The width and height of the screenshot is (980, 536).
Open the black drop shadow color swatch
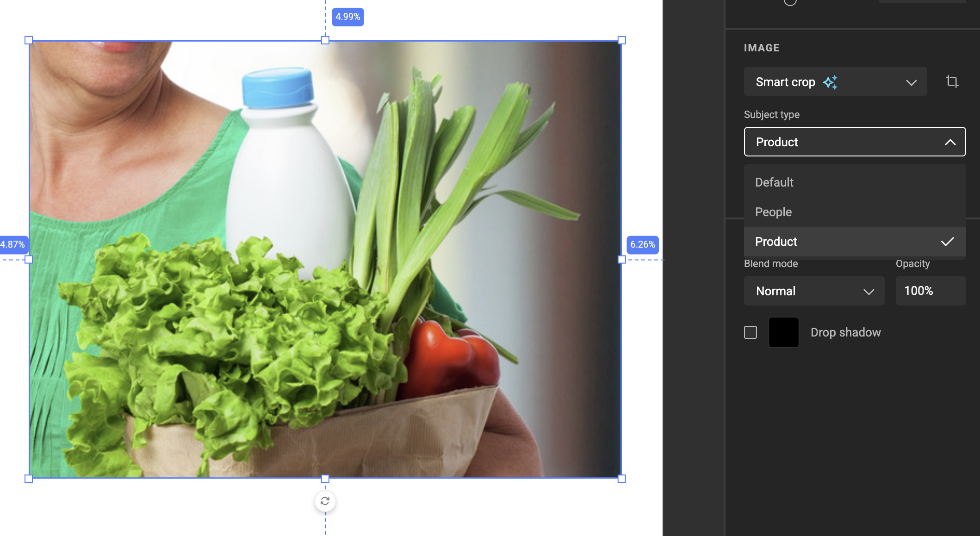click(784, 332)
